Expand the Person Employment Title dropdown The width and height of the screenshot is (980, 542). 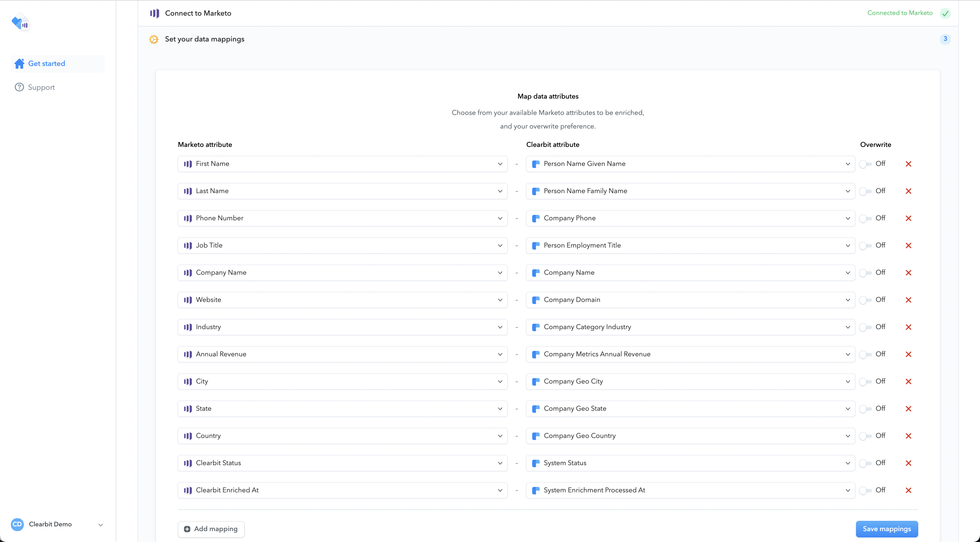(690, 245)
